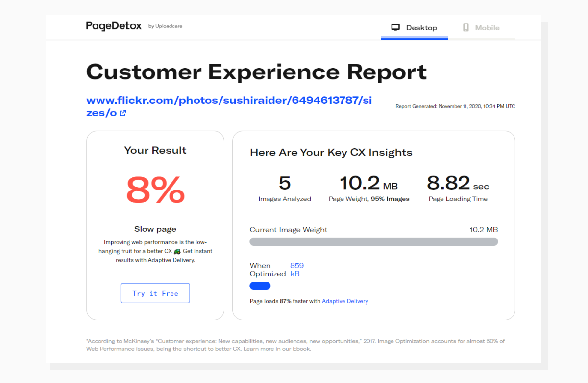This screenshot has width=588, height=383.
Task: Open the Adaptive Delivery link
Action: pyautogui.click(x=345, y=301)
